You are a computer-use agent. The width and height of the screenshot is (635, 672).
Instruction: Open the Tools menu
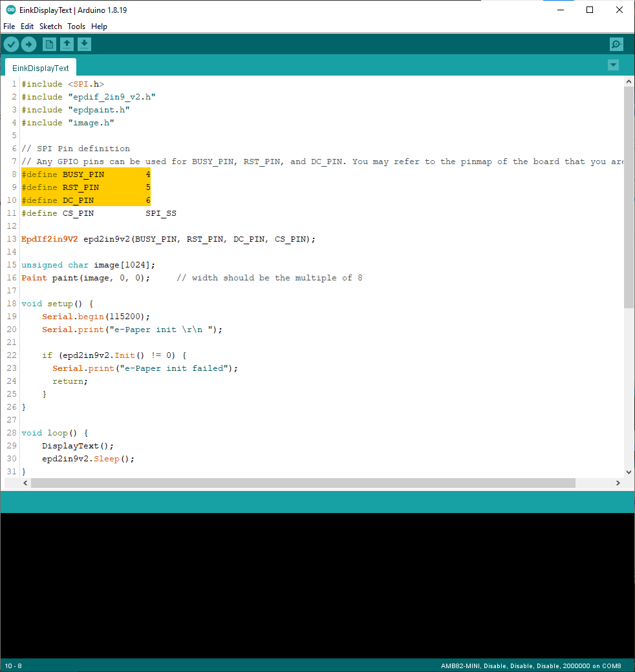point(76,26)
